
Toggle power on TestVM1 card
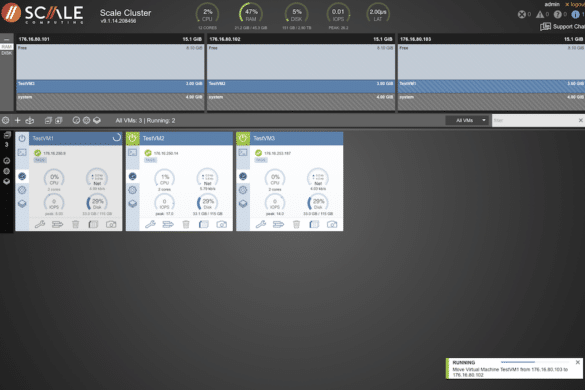click(22, 138)
